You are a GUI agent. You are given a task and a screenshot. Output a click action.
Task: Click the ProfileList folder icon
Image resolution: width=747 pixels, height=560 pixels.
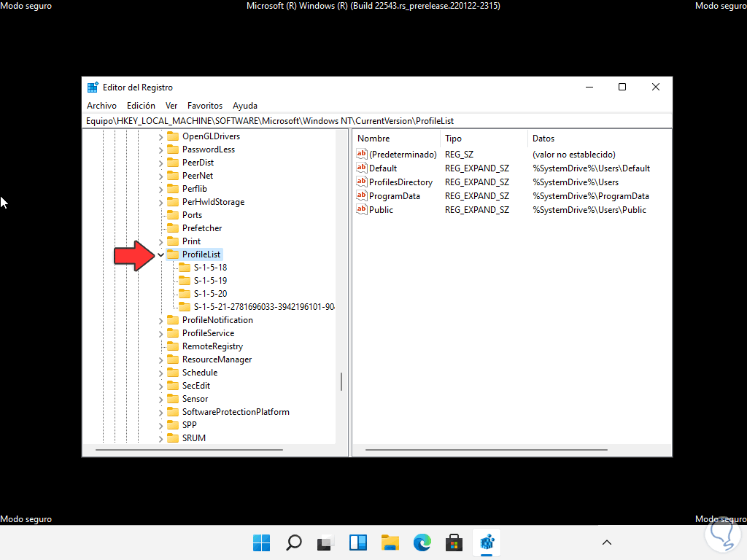tap(173, 254)
